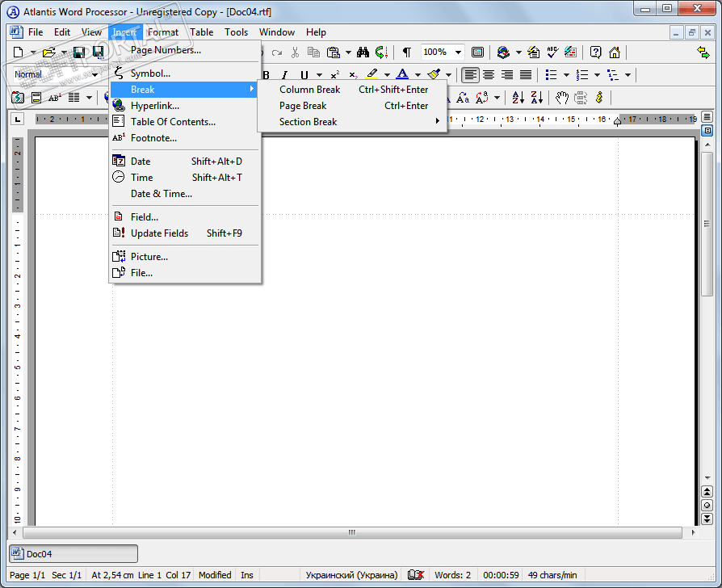Apply subscript formatting
The width and height of the screenshot is (722, 588).
[x=353, y=75]
